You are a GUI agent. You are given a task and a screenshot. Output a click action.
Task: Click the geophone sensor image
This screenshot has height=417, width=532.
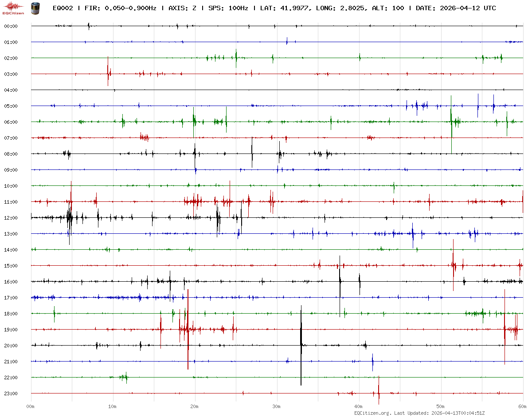click(x=35, y=8)
